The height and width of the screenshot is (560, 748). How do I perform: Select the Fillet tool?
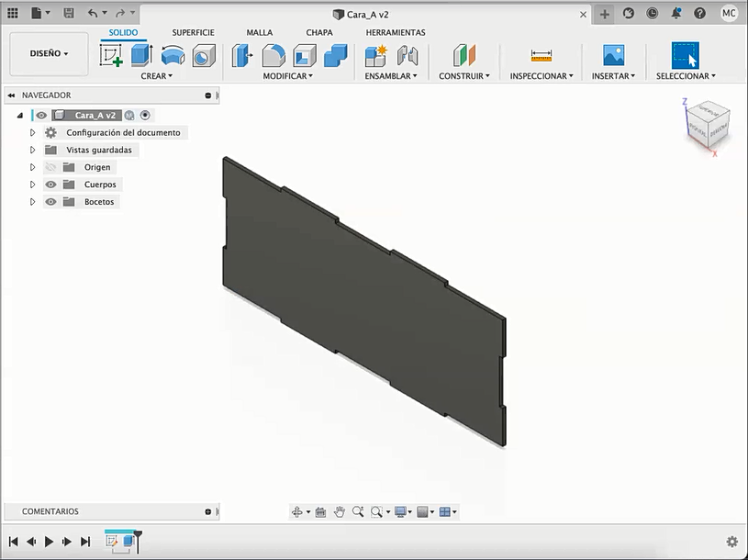pyautogui.click(x=274, y=55)
